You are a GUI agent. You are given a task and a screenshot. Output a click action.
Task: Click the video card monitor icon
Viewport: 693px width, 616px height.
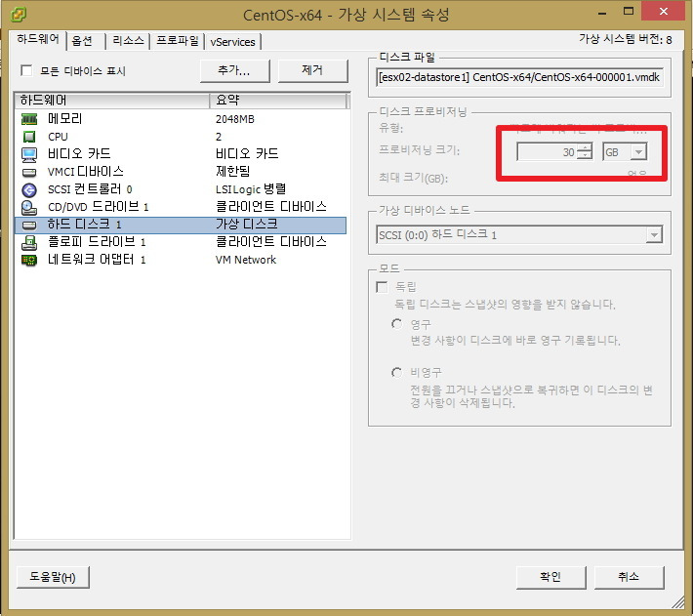click(29, 154)
